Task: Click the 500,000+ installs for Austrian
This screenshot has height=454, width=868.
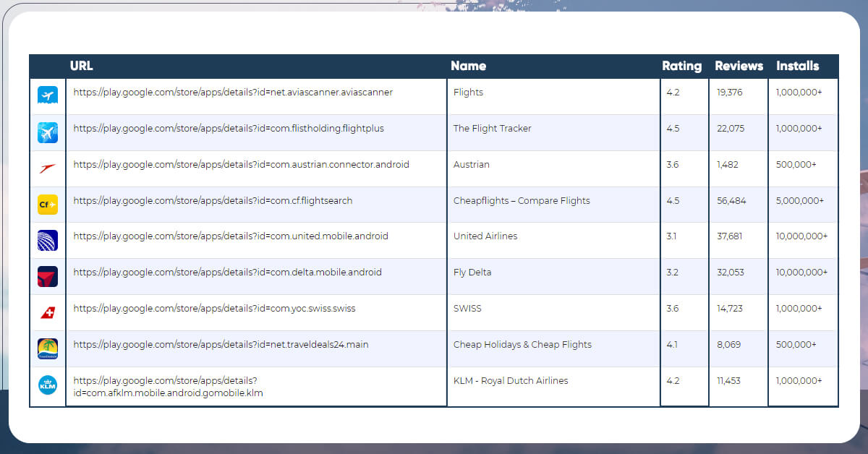Action: tap(796, 165)
